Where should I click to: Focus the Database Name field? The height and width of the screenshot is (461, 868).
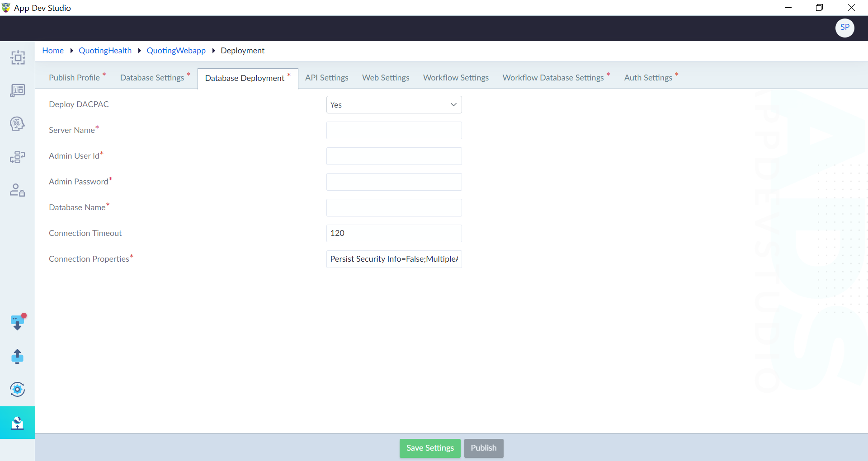[x=394, y=208]
